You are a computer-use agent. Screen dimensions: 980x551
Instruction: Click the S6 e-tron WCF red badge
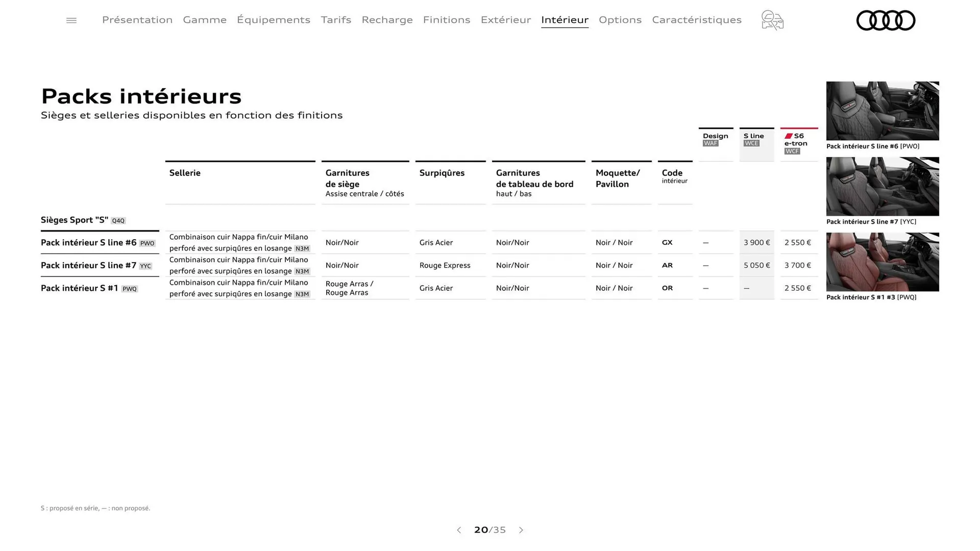[x=798, y=144]
